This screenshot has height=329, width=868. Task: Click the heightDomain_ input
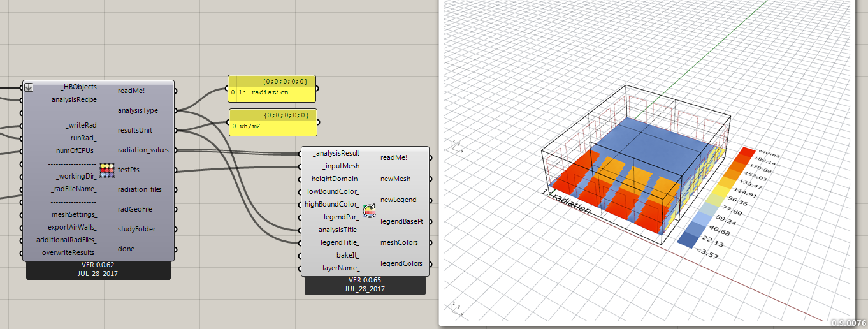click(x=336, y=179)
